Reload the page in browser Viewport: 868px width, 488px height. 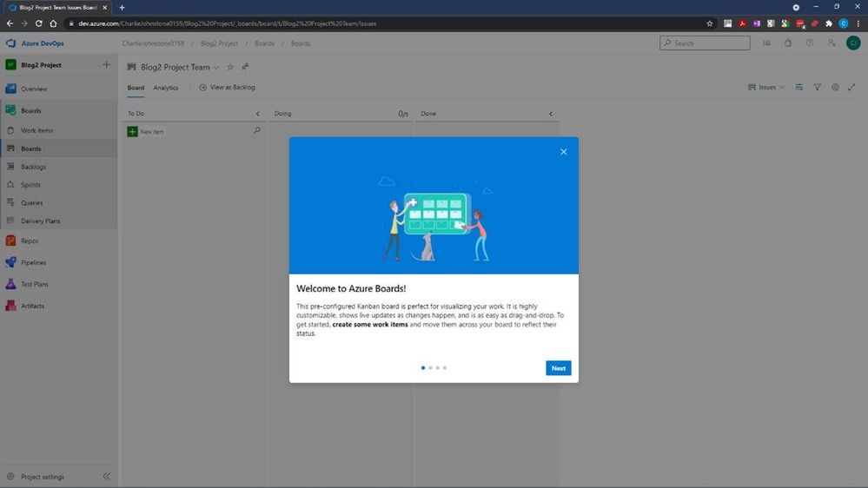[x=39, y=23]
